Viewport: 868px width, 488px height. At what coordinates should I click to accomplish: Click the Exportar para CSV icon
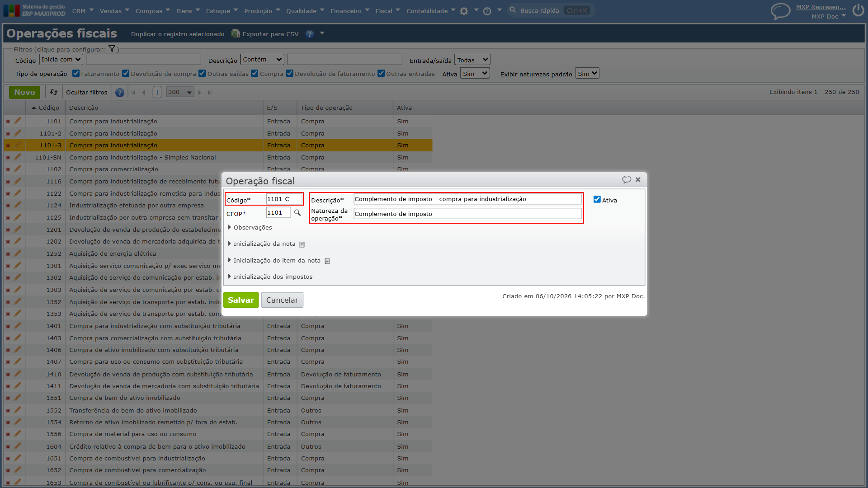coord(236,33)
